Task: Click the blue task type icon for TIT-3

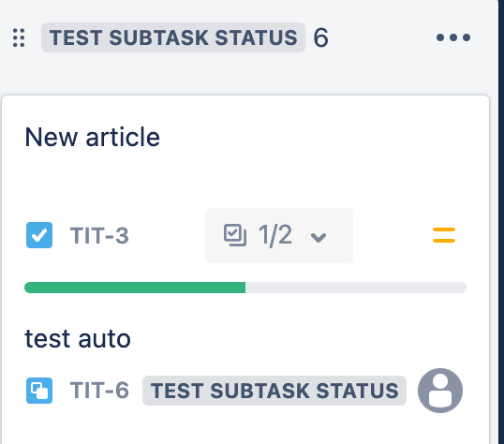Action: click(x=39, y=235)
